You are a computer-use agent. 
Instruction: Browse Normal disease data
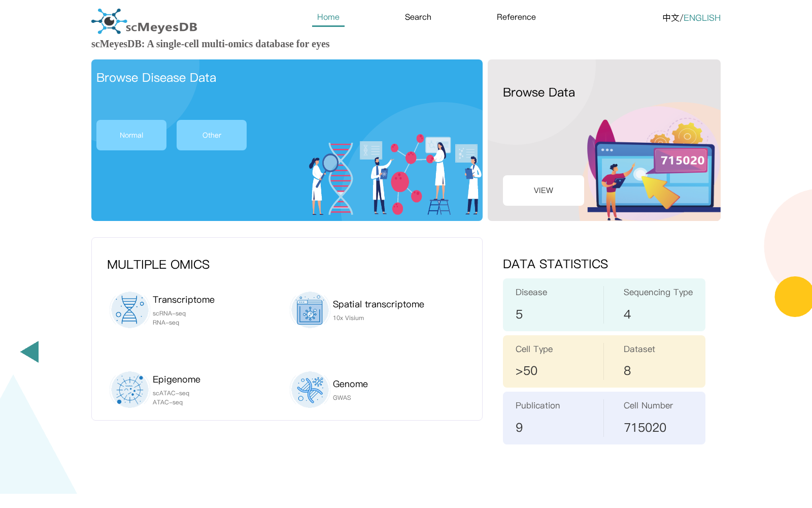tap(131, 135)
